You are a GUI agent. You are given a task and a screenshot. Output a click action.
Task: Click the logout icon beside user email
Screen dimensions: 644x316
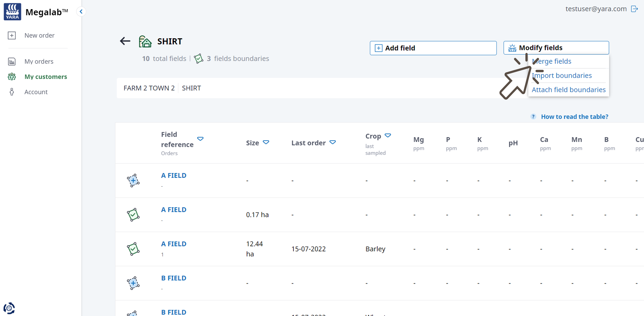[x=634, y=9]
